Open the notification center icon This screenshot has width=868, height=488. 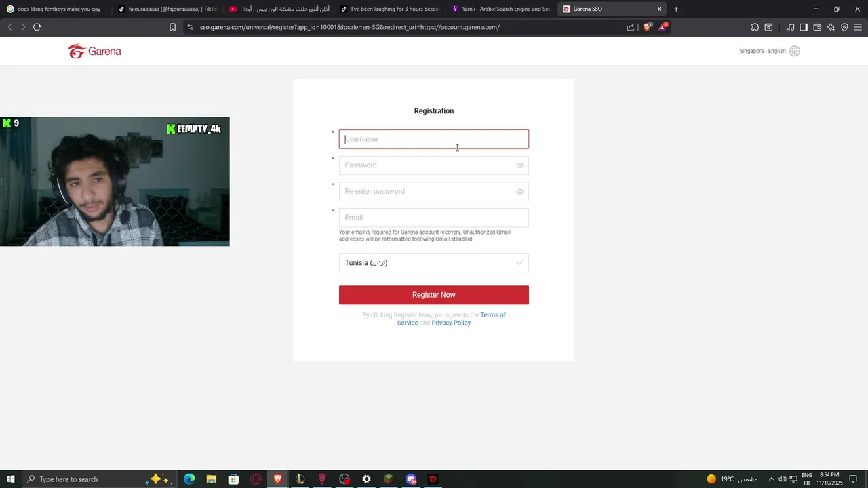pos(853,479)
